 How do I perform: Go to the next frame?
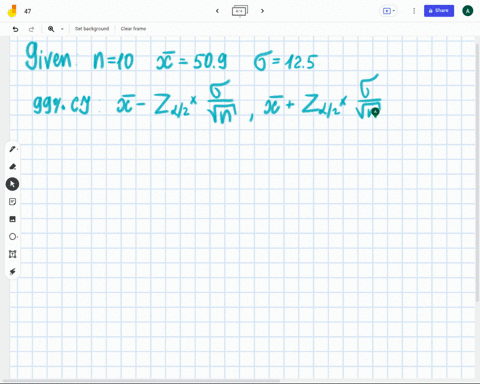(x=262, y=11)
